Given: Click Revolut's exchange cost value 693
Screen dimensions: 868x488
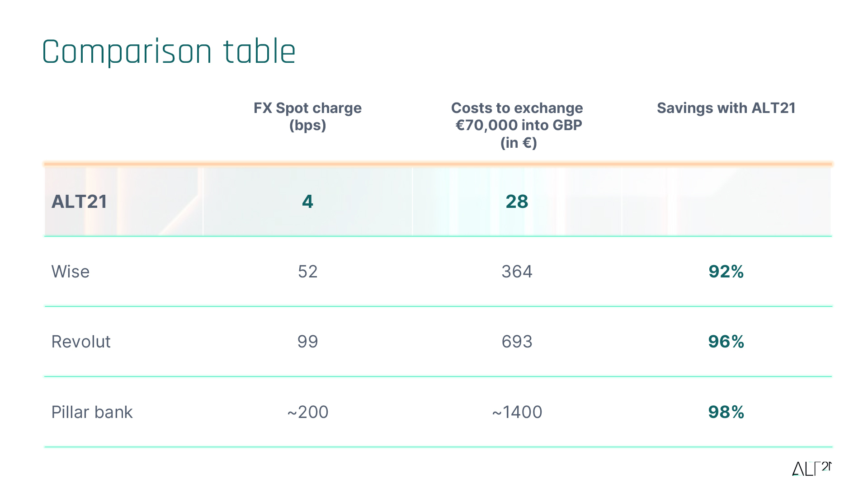Looking at the screenshot, I should tap(517, 342).
